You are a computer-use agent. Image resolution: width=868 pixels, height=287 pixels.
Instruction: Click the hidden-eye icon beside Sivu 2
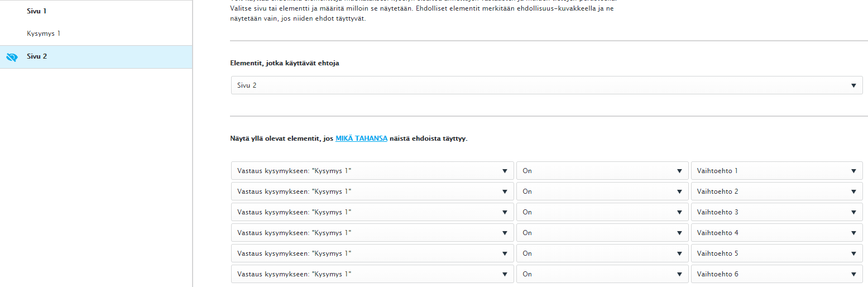pos(12,57)
